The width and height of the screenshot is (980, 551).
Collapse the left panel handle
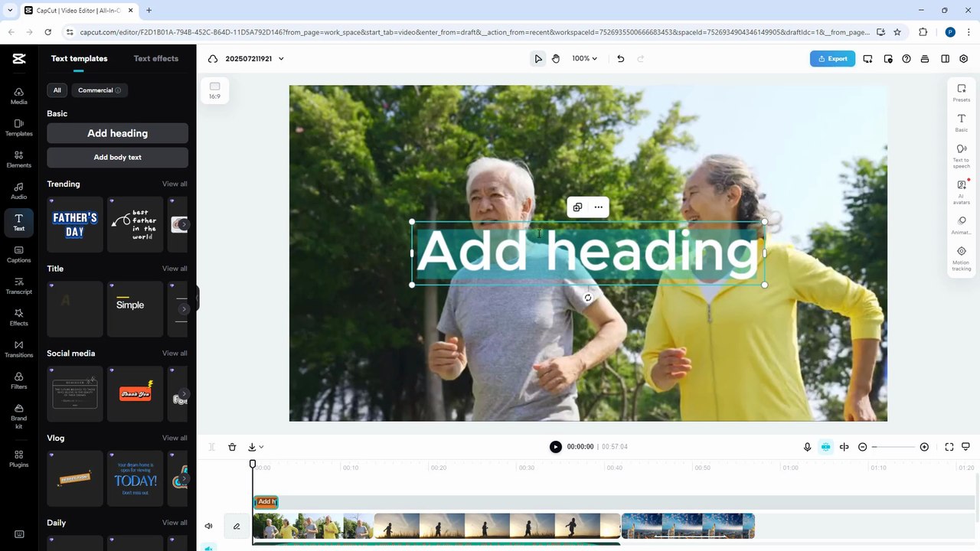click(197, 298)
